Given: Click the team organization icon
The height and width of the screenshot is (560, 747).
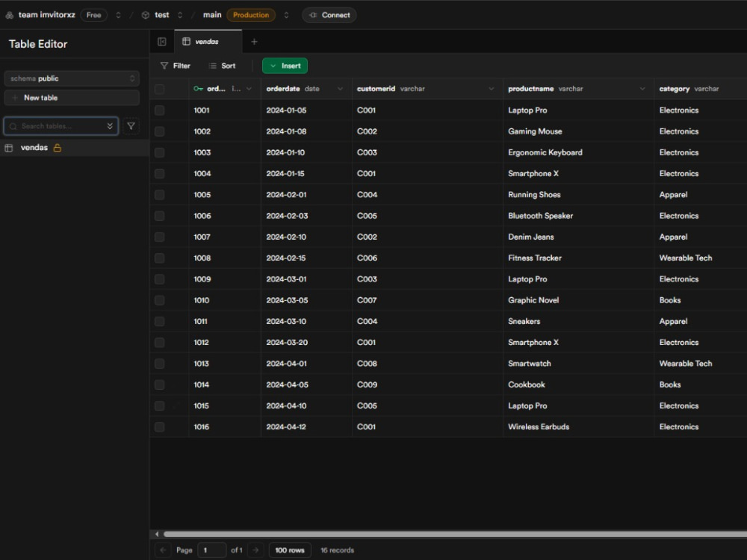Looking at the screenshot, I should (x=10, y=15).
